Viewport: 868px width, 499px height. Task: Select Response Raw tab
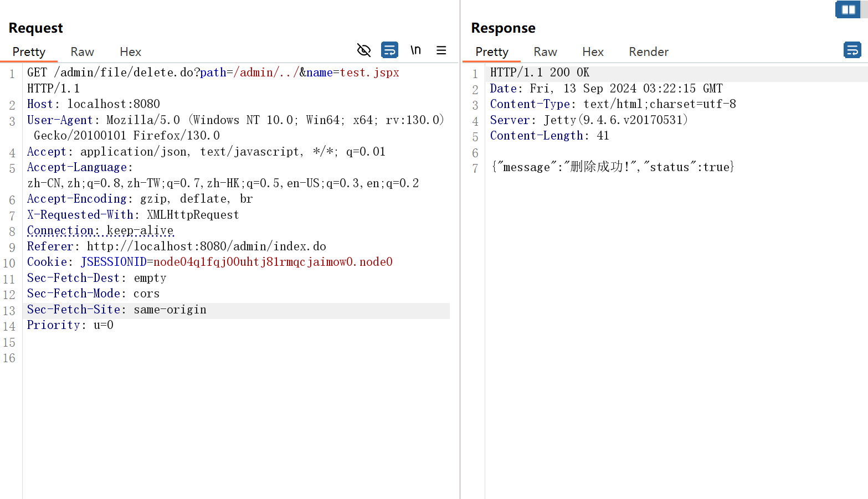tap(546, 52)
